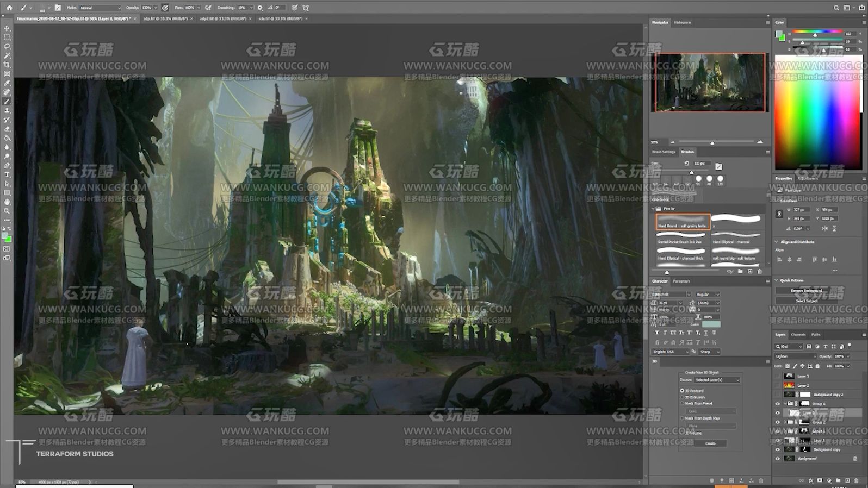Open layer blend mode dropdown

click(795, 356)
